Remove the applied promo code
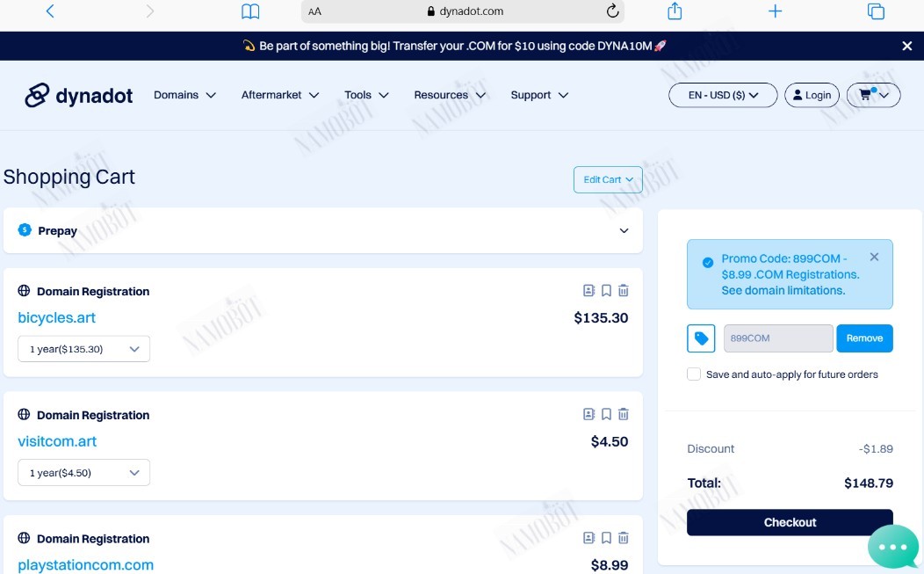 [x=864, y=338]
